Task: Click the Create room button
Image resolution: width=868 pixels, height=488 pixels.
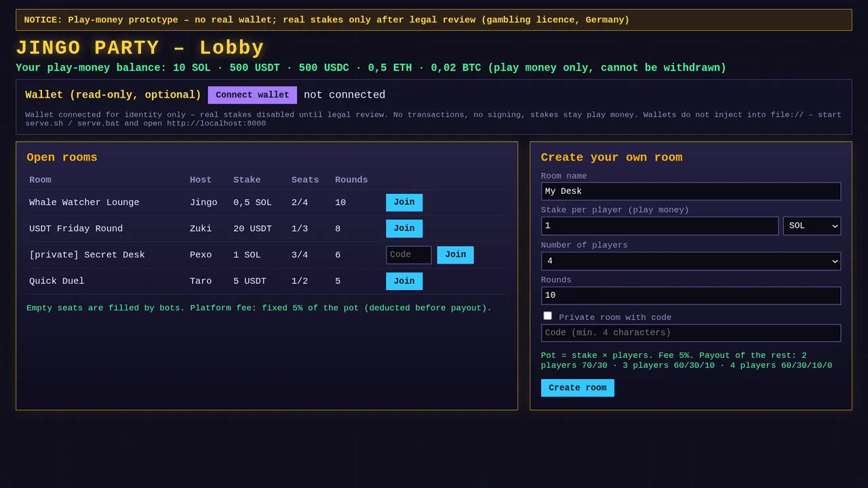Action: (x=578, y=388)
